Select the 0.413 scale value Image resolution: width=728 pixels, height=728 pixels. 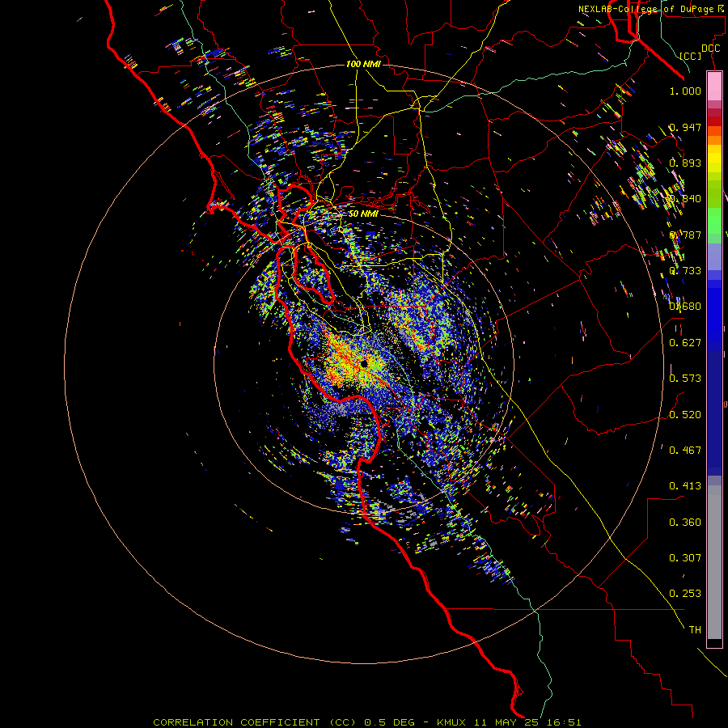coord(685,486)
